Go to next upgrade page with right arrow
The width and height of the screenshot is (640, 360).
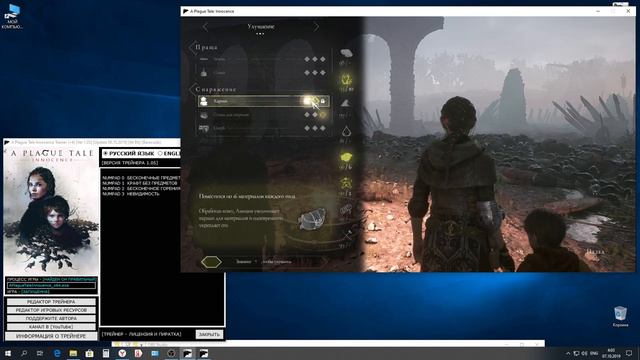316,27
